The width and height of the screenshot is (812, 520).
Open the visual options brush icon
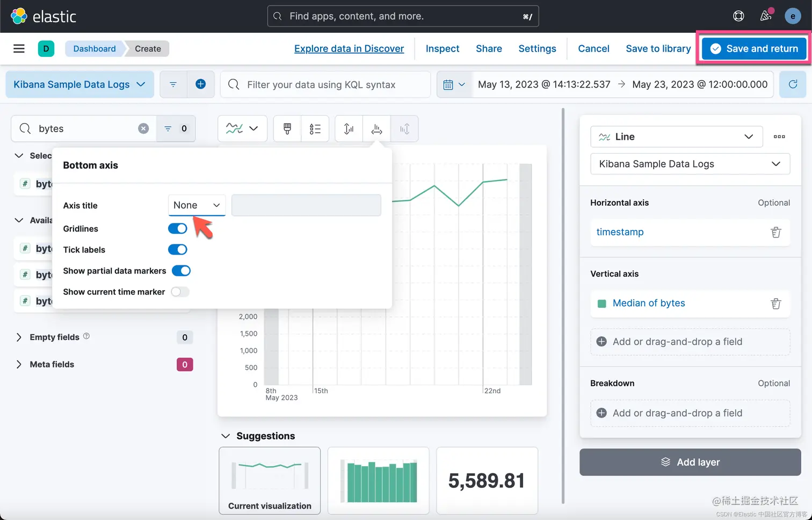tap(287, 129)
